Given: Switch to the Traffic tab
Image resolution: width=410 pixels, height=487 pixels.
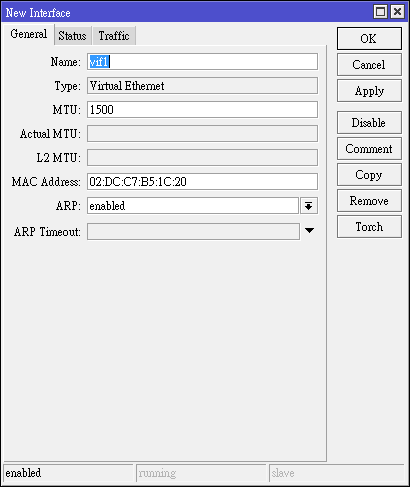Looking at the screenshot, I should (x=114, y=36).
